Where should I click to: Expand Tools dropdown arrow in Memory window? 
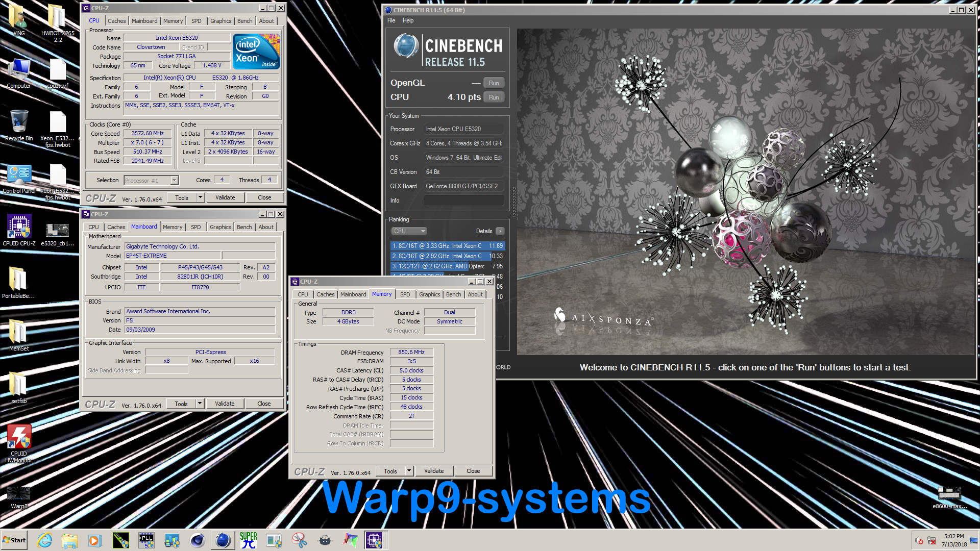pyautogui.click(x=409, y=471)
